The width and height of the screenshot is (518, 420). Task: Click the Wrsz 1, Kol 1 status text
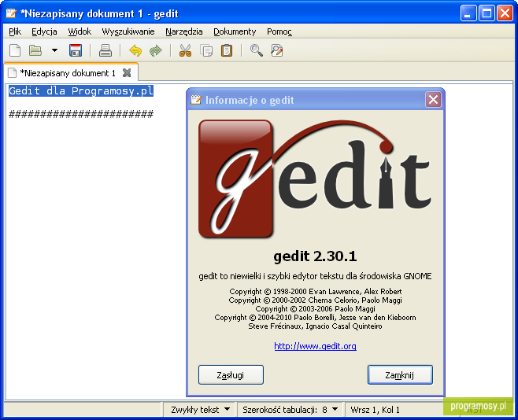[x=375, y=410]
